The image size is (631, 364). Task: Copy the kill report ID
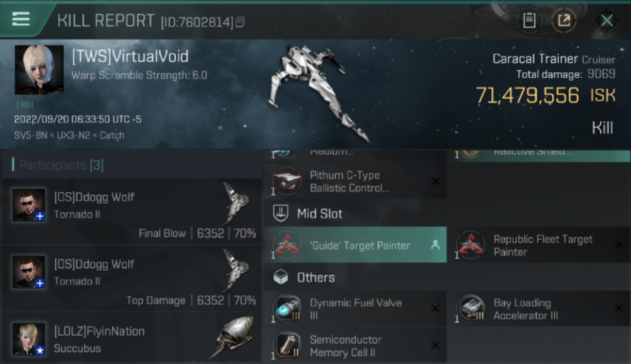241,22
